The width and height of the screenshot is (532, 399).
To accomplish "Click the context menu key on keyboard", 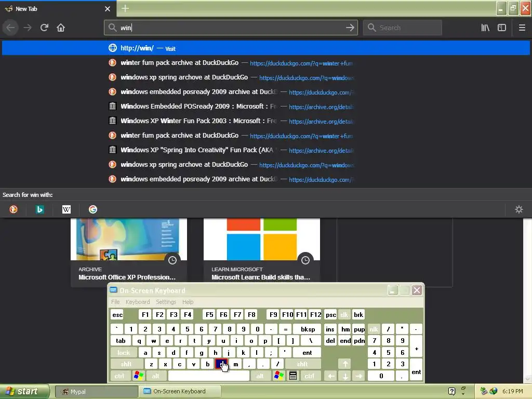I will (293, 376).
